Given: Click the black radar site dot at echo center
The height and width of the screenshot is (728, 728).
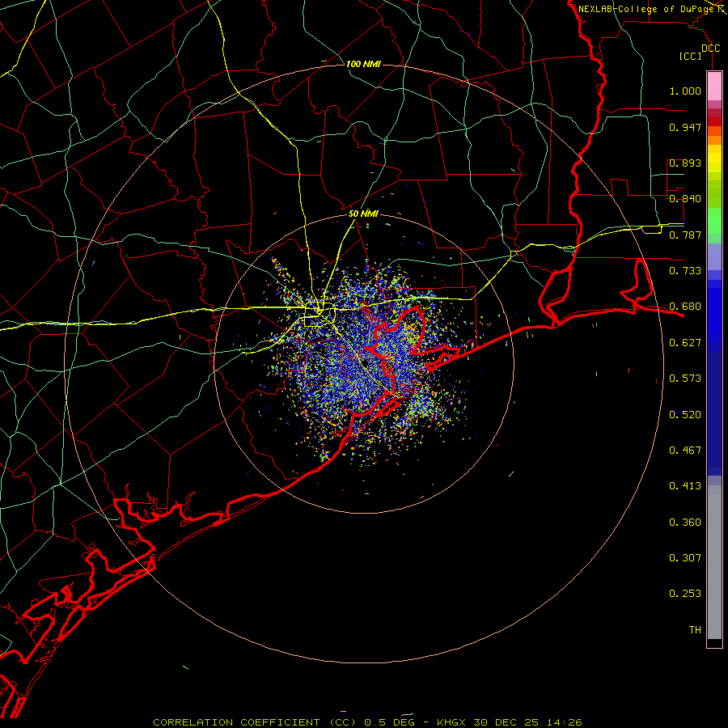Looking at the screenshot, I should (365, 363).
